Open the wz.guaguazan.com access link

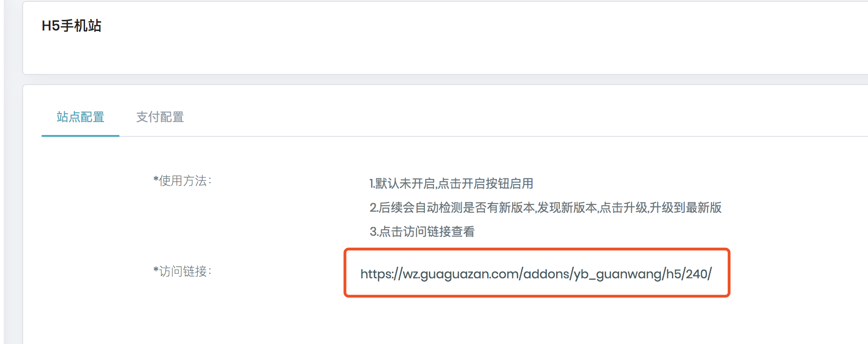(x=536, y=274)
